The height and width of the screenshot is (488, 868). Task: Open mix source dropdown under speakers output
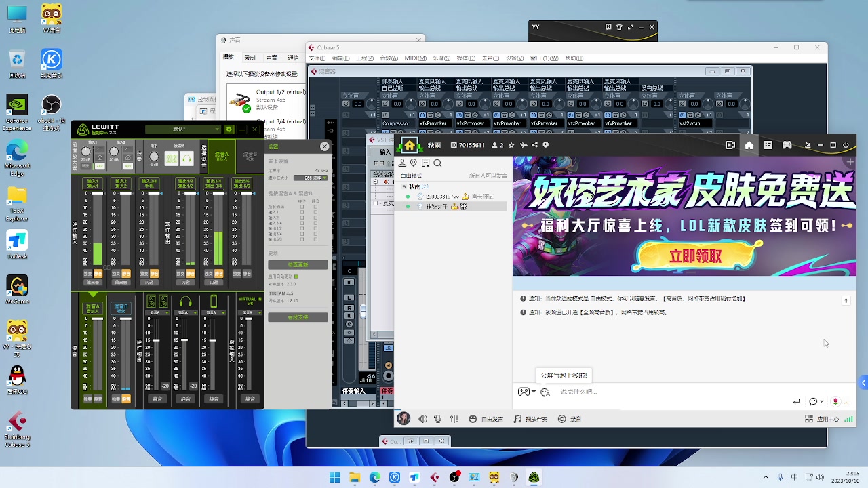[157, 312]
